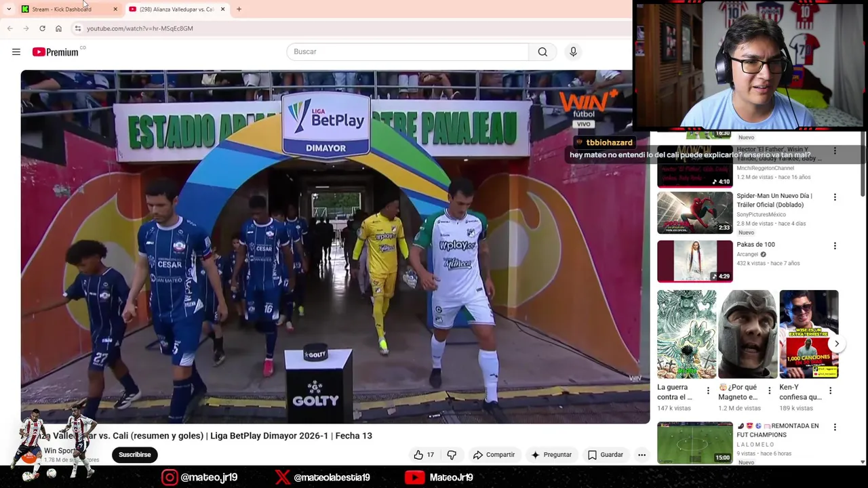Open options for Spider-Man trailer video
This screenshot has width=868, height=488.
pyautogui.click(x=835, y=197)
